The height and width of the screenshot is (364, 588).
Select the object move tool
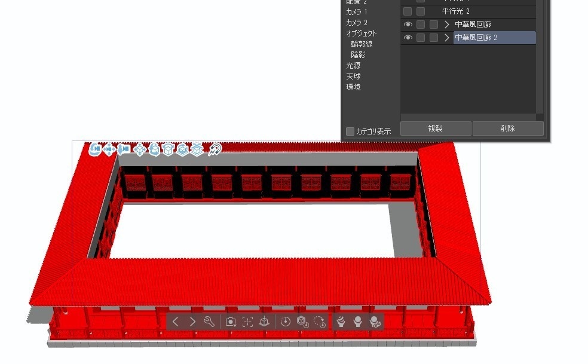coord(140,149)
